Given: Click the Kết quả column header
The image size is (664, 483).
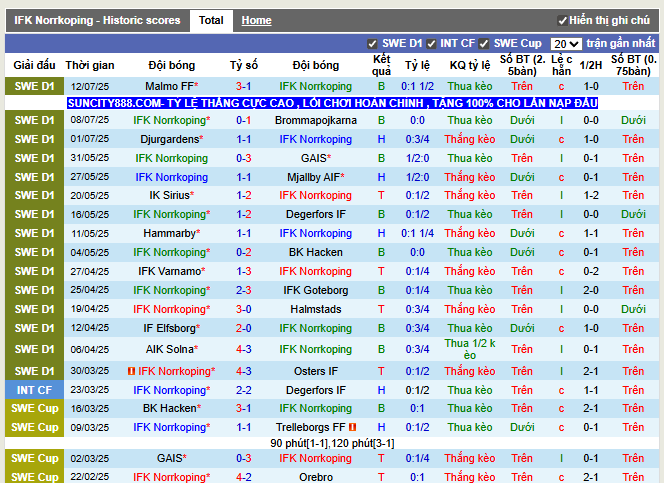Looking at the screenshot, I should [381, 65].
